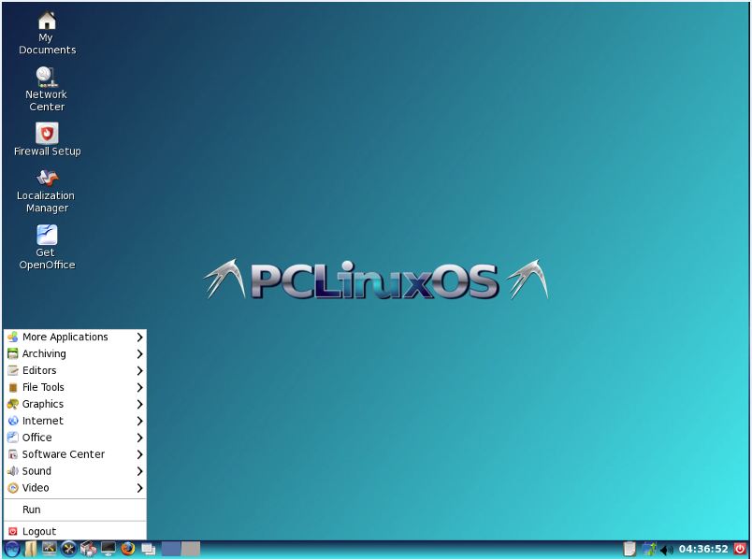Mute the system volume speaker icon
This screenshot has width=752, height=560.
click(665, 549)
